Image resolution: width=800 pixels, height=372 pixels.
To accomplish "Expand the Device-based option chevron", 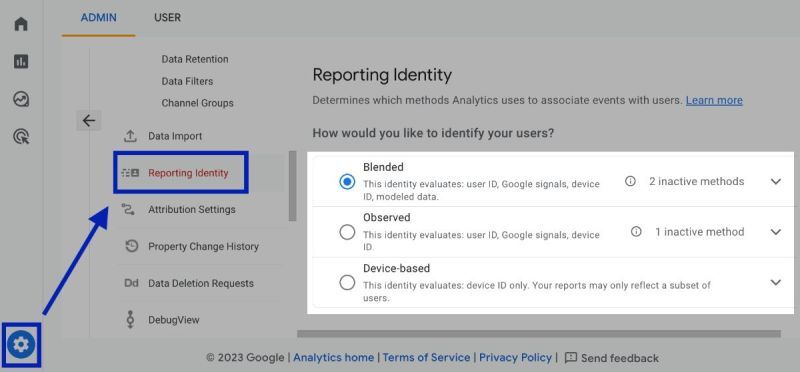I will [x=776, y=282].
